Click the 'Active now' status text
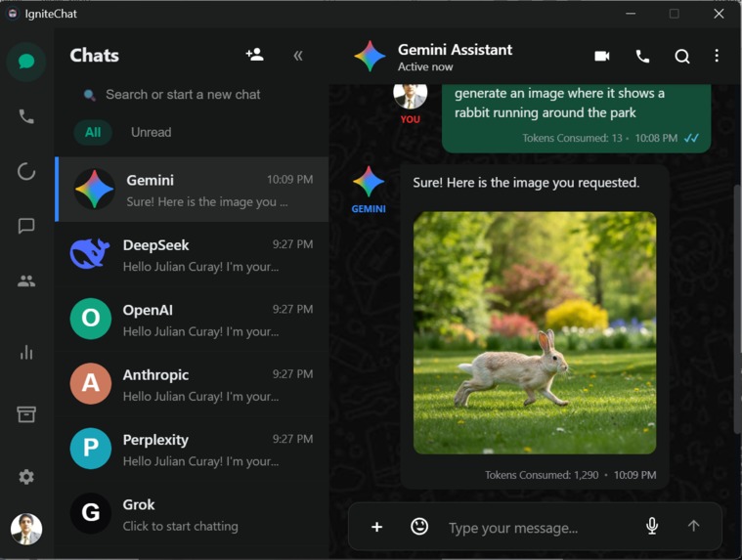This screenshot has height=560, width=742. click(425, 67)
